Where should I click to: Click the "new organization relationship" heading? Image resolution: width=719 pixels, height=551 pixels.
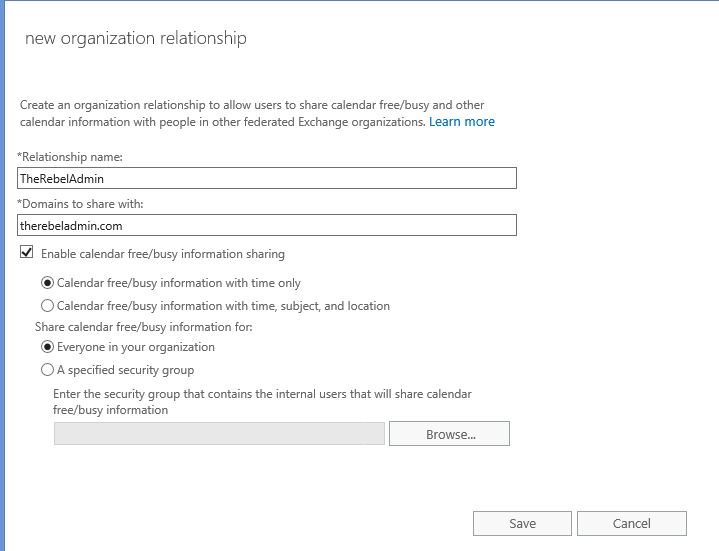click(136, 38)
